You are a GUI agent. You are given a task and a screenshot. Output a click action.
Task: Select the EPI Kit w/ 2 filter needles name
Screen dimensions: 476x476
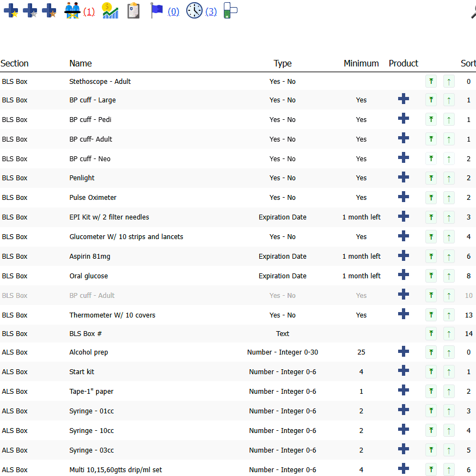click(x=109, y=217)
